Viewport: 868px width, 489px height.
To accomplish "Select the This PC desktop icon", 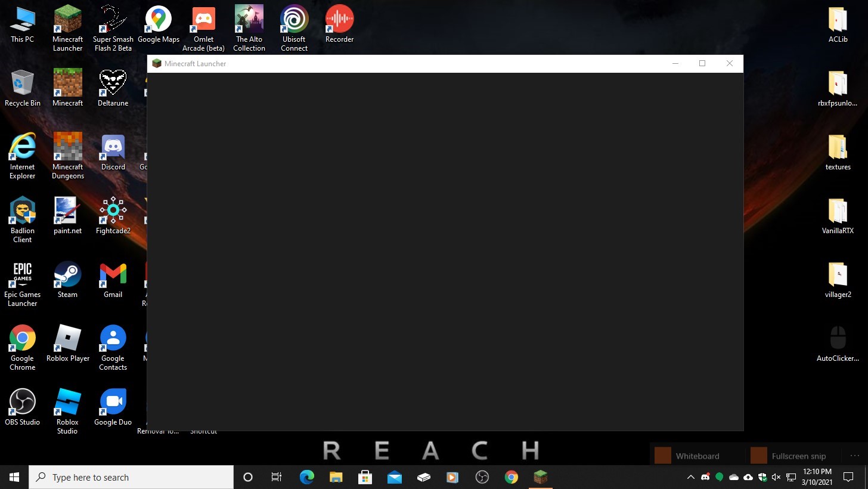I will tap(23, 24).
